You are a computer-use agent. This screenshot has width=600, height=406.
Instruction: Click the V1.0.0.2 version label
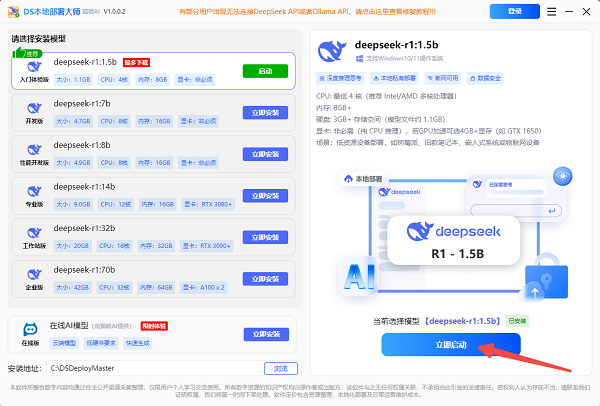[x=114, y=11]
